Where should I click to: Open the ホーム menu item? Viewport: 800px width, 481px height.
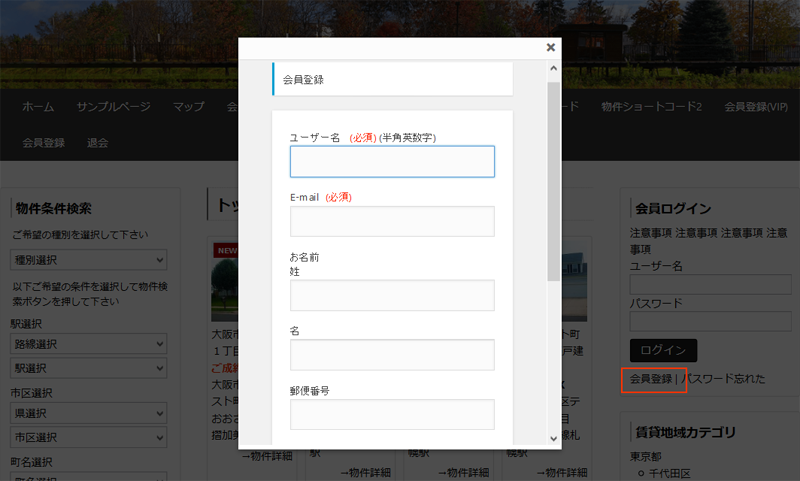coord(38,107)
